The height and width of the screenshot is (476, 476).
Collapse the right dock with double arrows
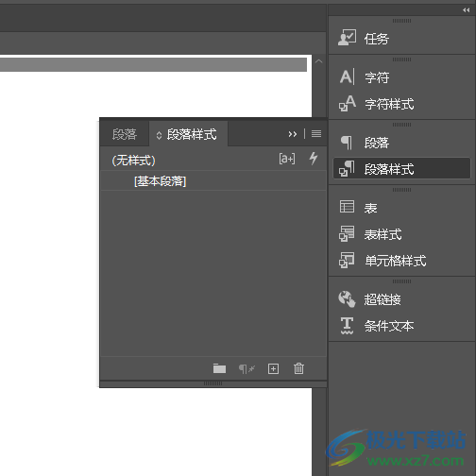tap(467, 10)
